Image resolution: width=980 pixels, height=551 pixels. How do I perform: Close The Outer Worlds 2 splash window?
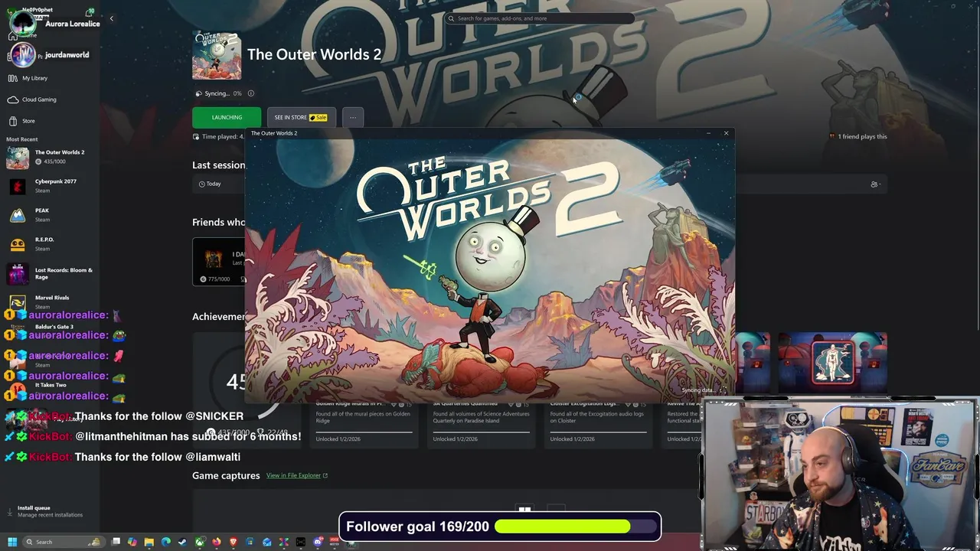[x=726, y=133]
